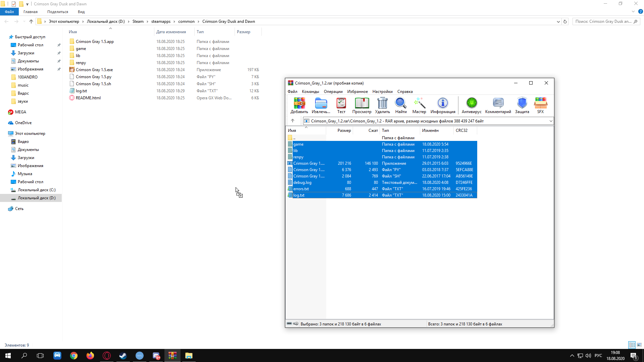
Task: Click the Delete (Удалить) trash icon
Action: pos(382,105)
